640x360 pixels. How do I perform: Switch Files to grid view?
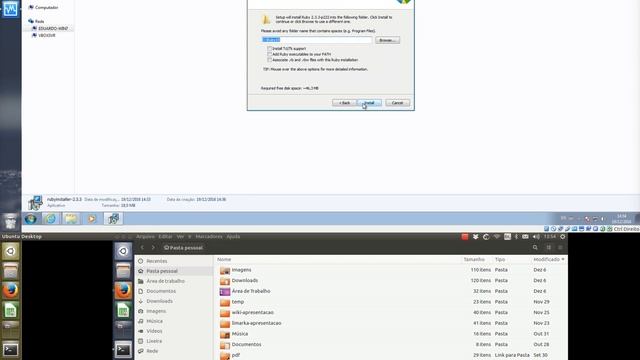pyautogui.click(x=549, y=248)
